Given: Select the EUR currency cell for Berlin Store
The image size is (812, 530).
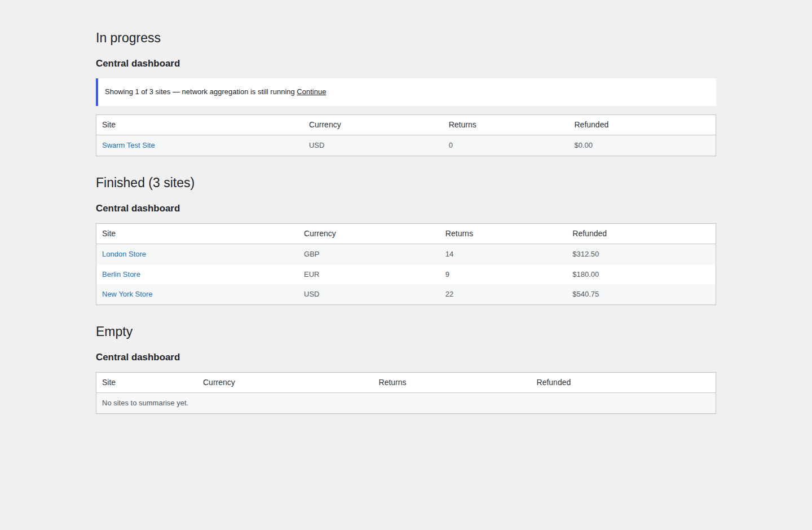Looking at the screenshot, I should point(312,275).
